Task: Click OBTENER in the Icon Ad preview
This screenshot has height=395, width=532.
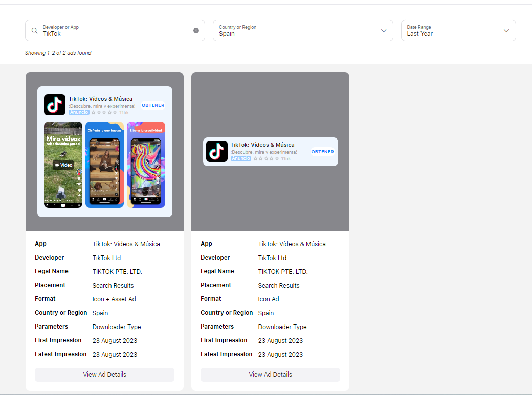Action: (x=323, y=152)
